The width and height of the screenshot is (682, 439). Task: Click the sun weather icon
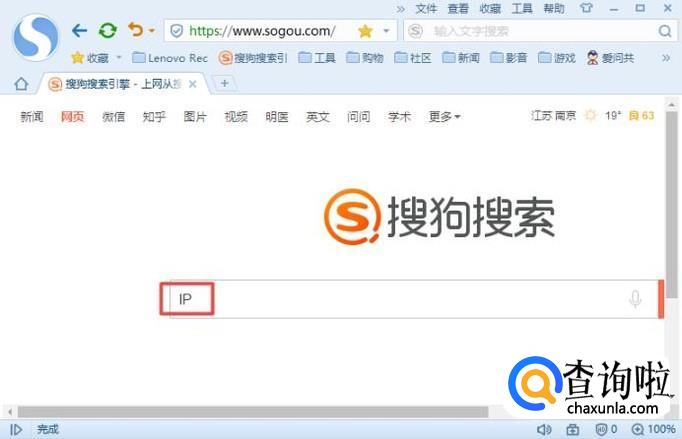[590, 115]
